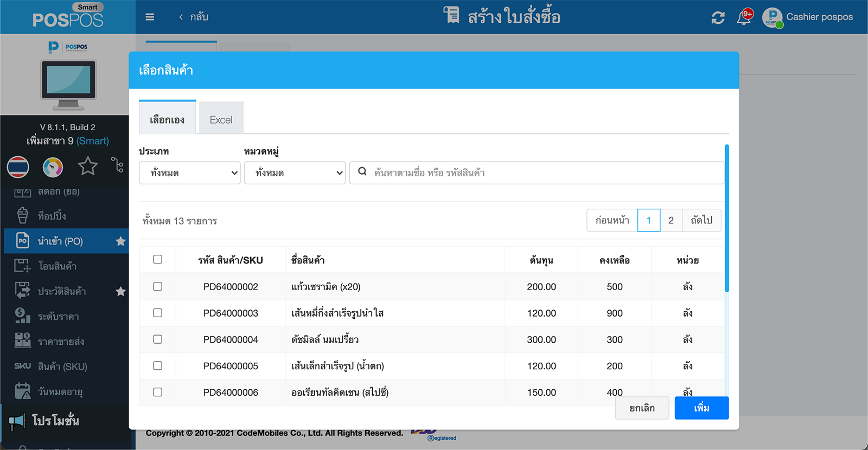The height and width of the screenshot is (450, 868).
Task: Open the หมวดหมู่ dropdown
Action: click(295, 173)
